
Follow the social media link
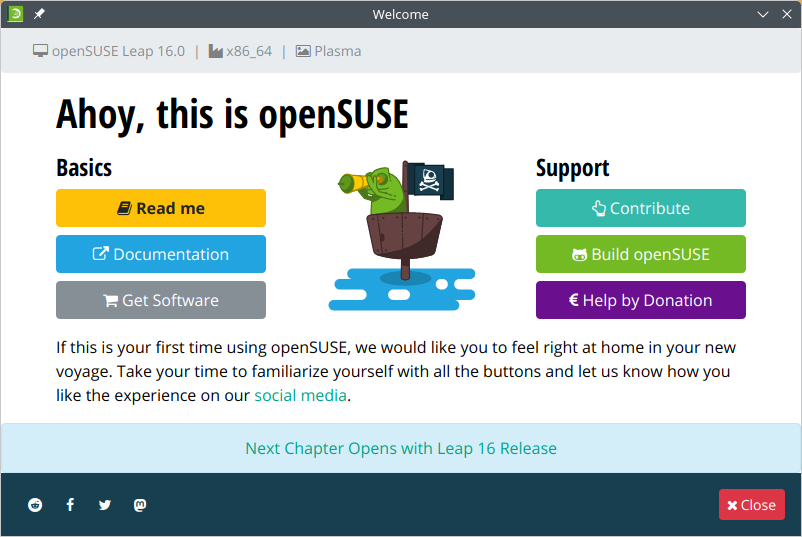(x=300, y=395)
